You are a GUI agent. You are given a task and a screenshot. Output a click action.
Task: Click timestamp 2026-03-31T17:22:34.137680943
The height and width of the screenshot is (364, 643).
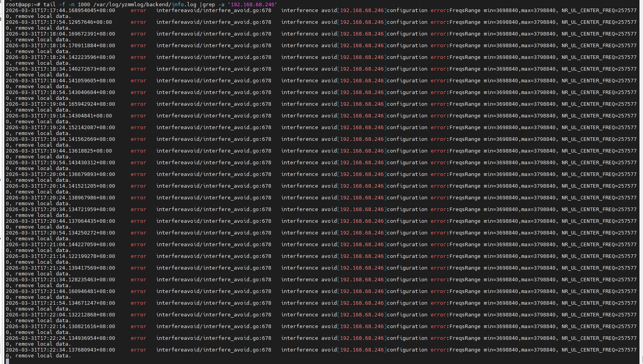click(60, 350)
